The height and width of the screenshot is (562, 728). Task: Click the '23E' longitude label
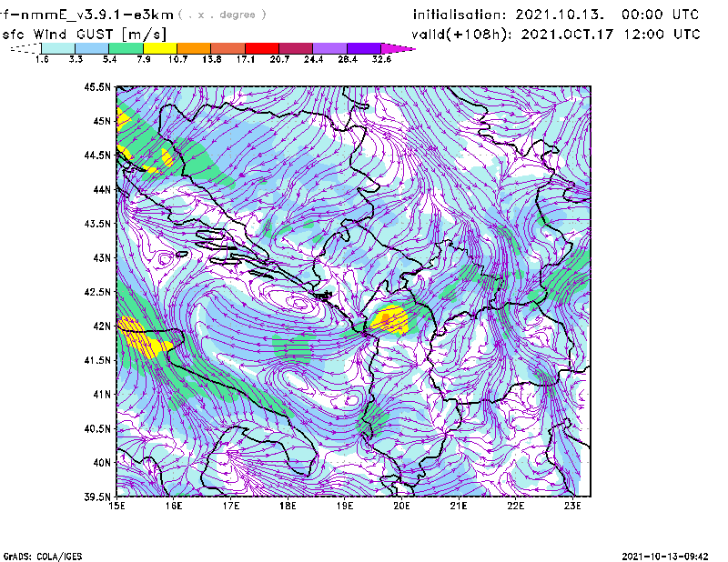click(x=572, y=506)
